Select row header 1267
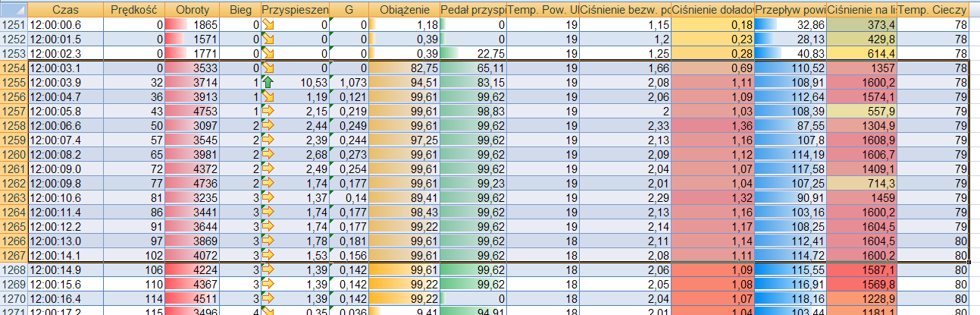This screenshot has height=315, width=980. point(14,254)
